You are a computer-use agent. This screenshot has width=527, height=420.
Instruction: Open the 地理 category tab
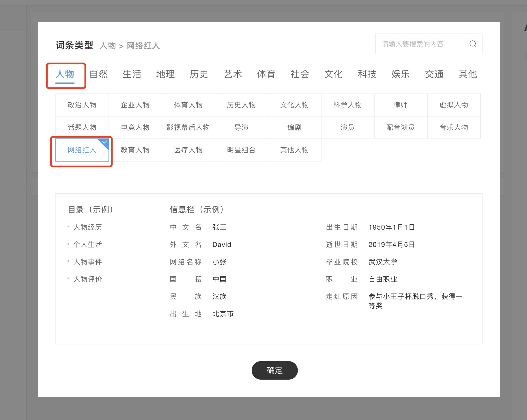pyautogui.click(x=165, y=74)
